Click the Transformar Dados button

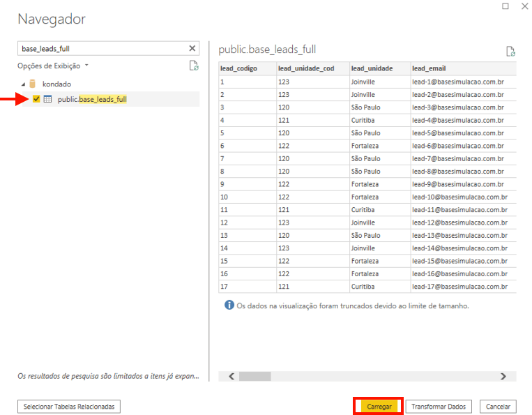click(439, 406)
